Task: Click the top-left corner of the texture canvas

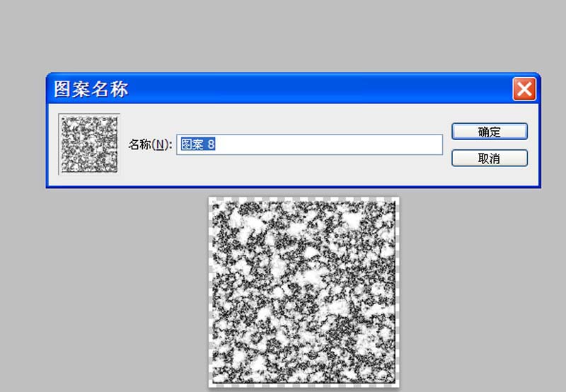Action: pyautogui.click(x=214, y=203)
